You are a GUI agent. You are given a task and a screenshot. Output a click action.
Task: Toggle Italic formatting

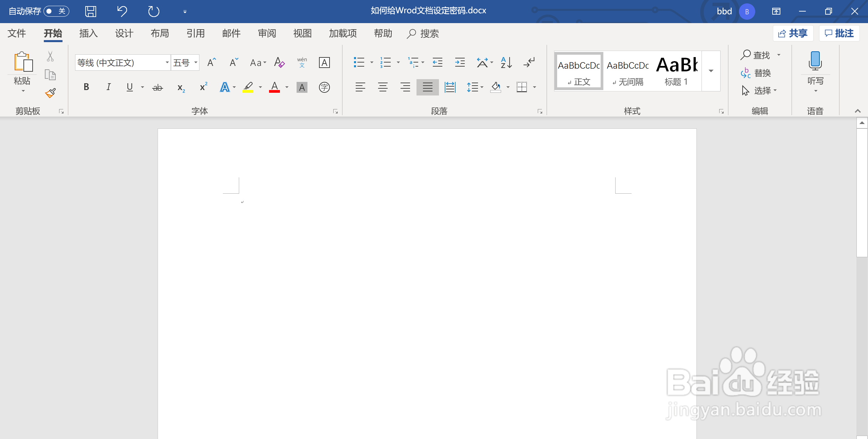pos(108,87)
